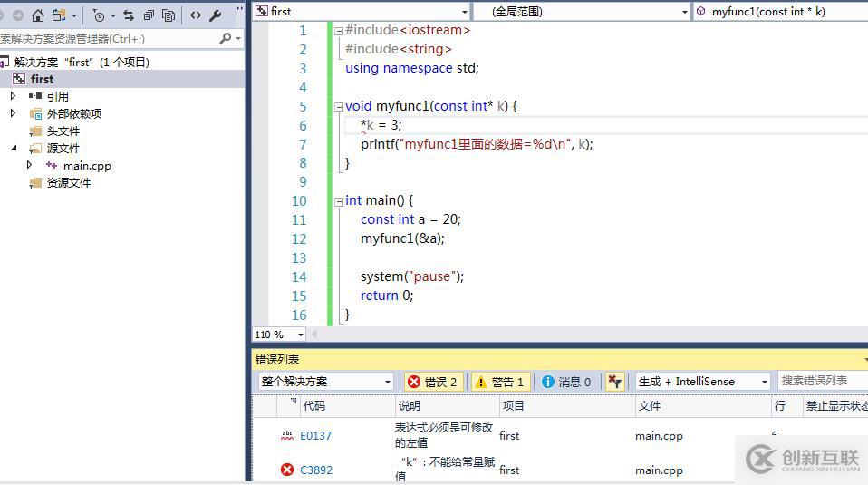The width and height of the screenshot is (868, 485).
Task: Click the left arrow of the editor horizontal scrollbar
Action: coord(313,335)
